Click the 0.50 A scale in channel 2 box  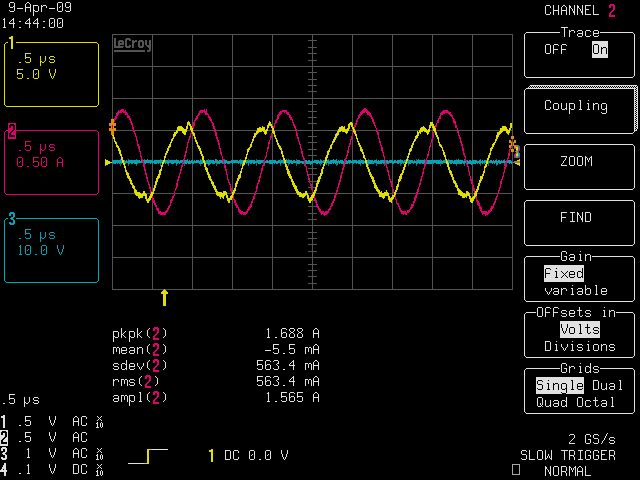tap(40, 162)
